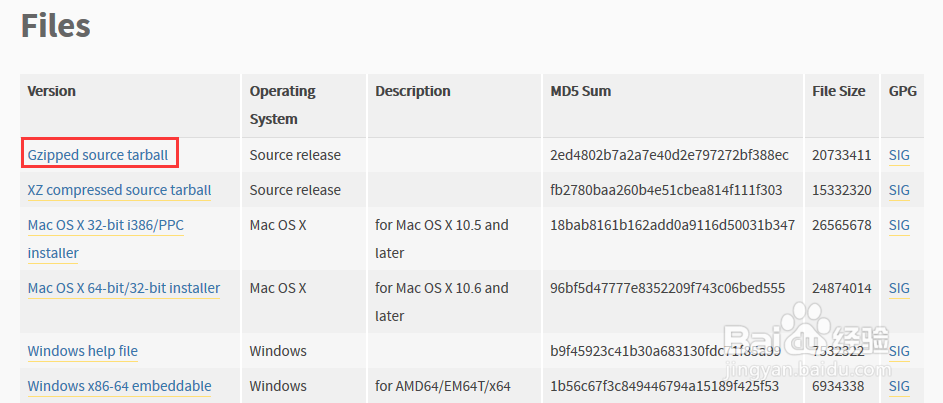Screen dimensions: 943x403
Task: Open the SIG link for Gzipped source tarball
Action: (899, 155)
